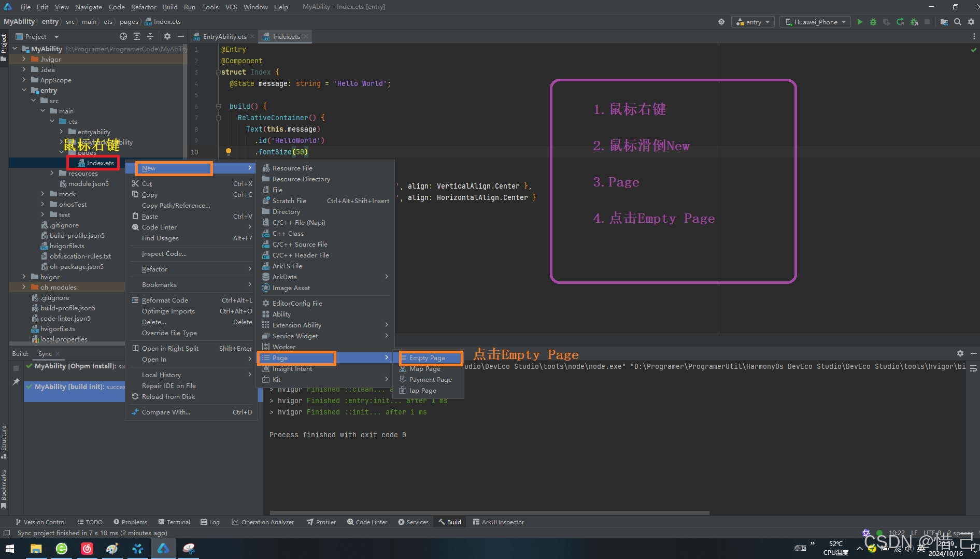This screenshot has height=559, width=980.
Task: Open the entry run configuration dropdown
Action: tap(753, 22)
